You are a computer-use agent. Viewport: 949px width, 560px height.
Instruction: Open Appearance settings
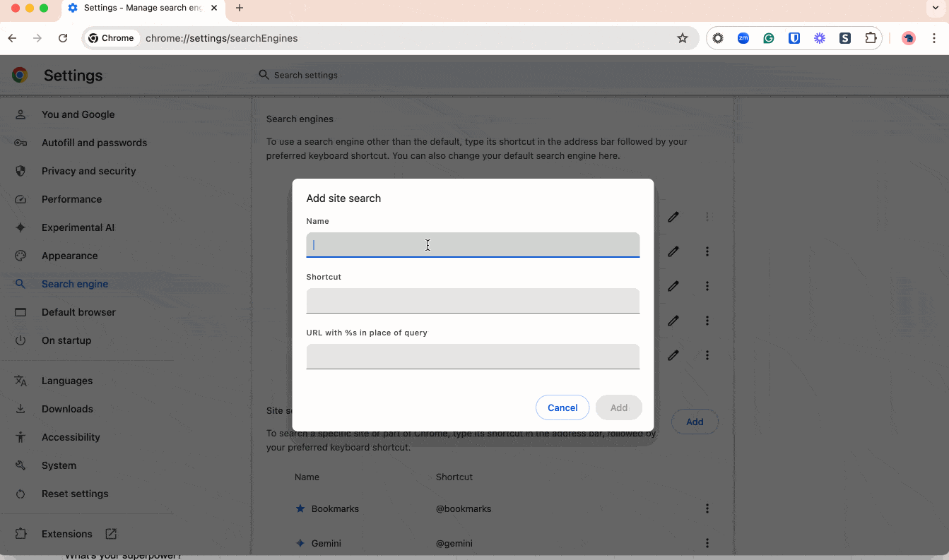click(x=69, y=256)
